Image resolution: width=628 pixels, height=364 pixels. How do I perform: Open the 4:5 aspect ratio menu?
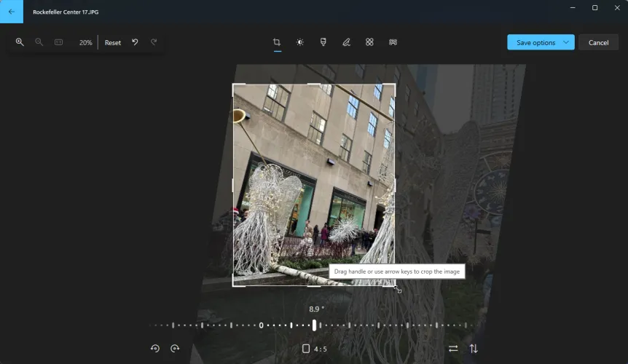pyautogui.click(x=314, y=349)
